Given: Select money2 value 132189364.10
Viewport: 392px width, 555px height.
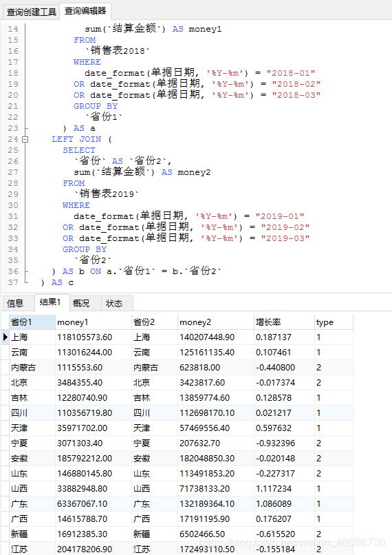Looking at the screenshot, I should tap(216, 503).
